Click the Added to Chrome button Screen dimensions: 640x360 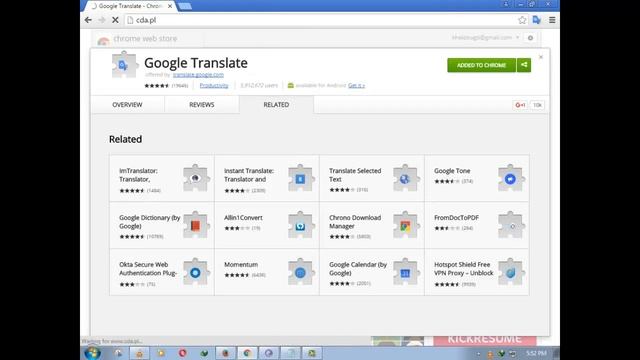[482, 65]
